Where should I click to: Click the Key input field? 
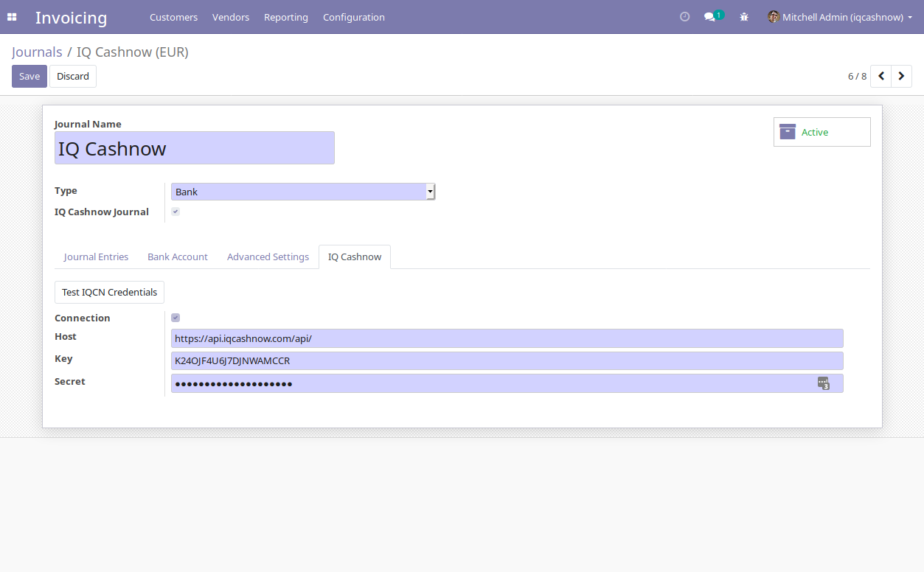(x=507, y=361)
